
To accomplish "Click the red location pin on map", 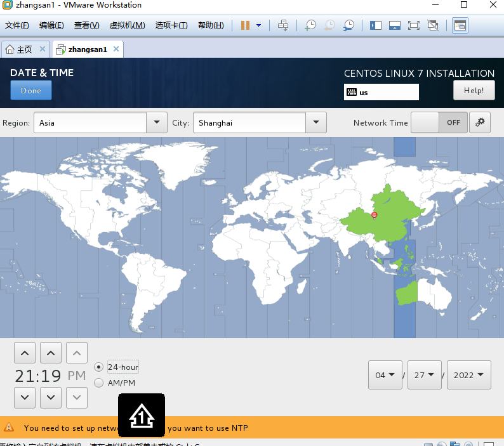I will pos(374,214).
